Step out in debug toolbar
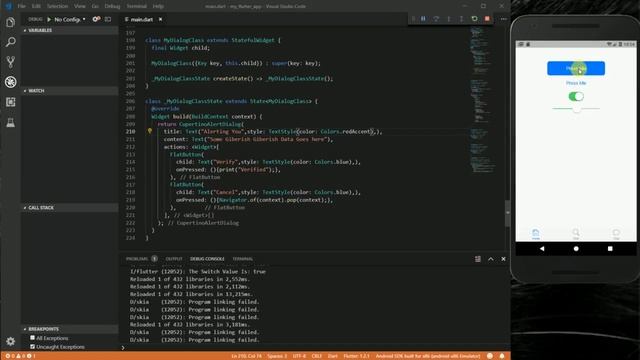 point(461,19)
